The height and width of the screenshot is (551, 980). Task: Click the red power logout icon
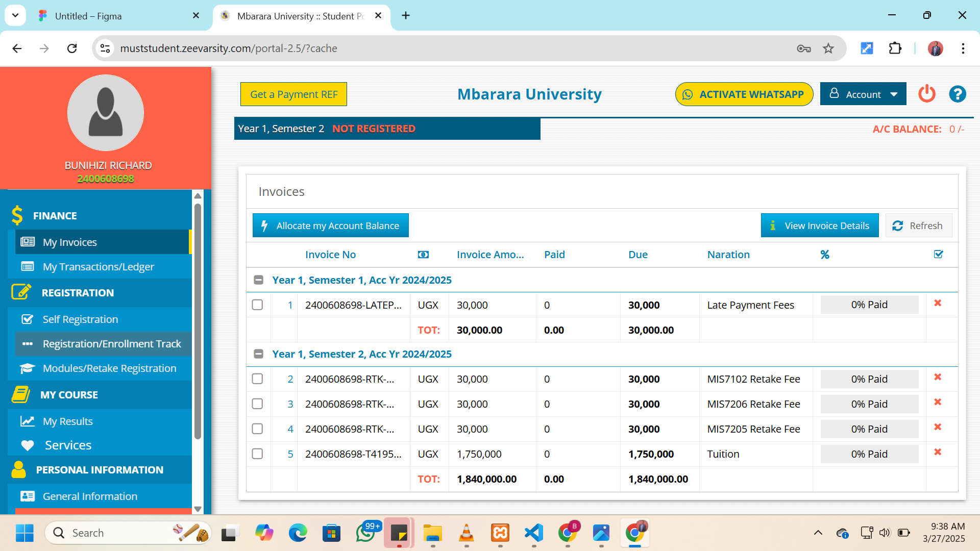(x=926, y=94)
